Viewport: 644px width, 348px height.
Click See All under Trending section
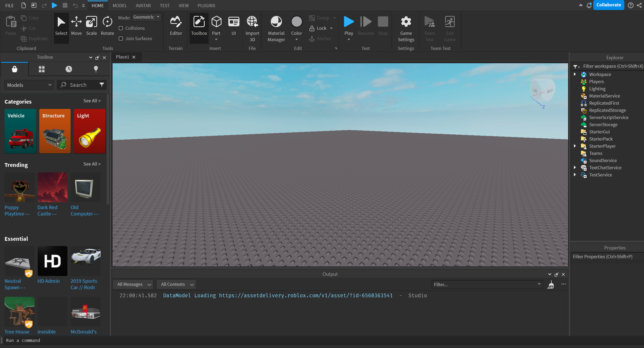tap(92, 164)
